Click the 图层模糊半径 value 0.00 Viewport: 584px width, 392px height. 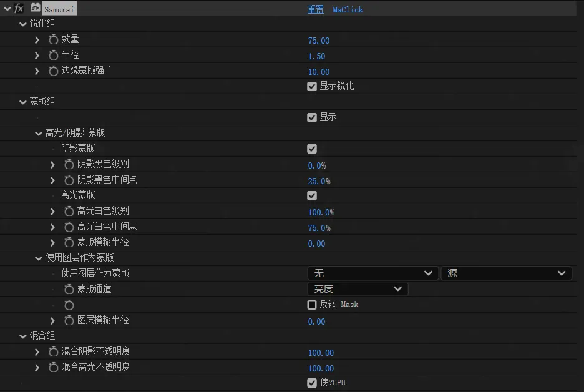click(x=316, y=321)
